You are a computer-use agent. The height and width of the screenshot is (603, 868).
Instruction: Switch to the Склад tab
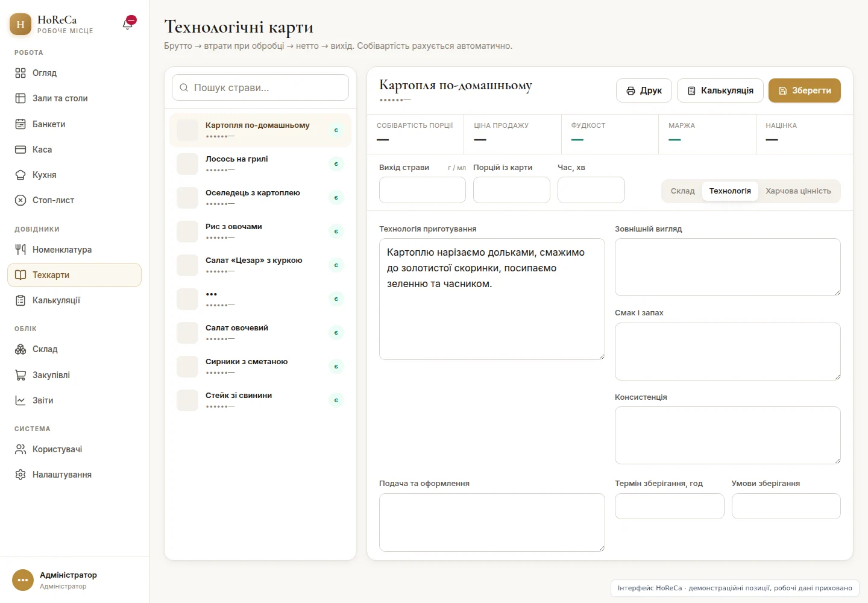click(x=683, y=191)
